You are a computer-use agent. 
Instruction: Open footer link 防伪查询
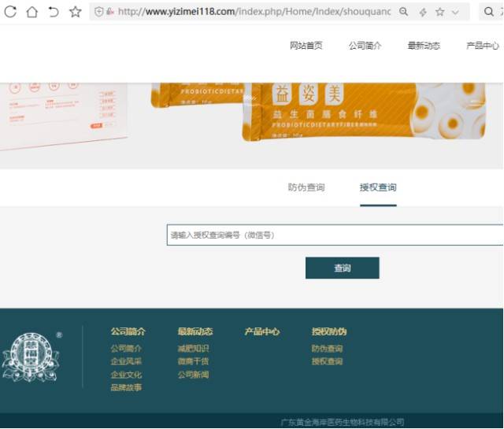click(x=327, y=349)
